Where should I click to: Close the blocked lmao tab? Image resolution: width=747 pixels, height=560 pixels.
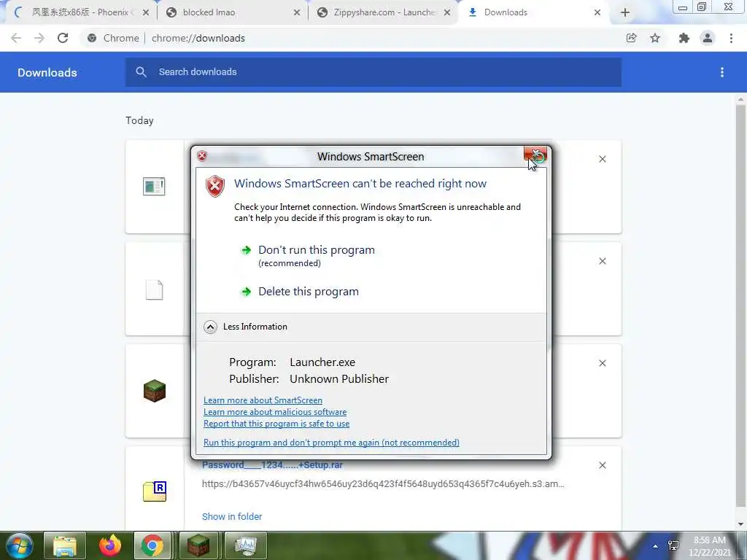click(x=297, y=12)
